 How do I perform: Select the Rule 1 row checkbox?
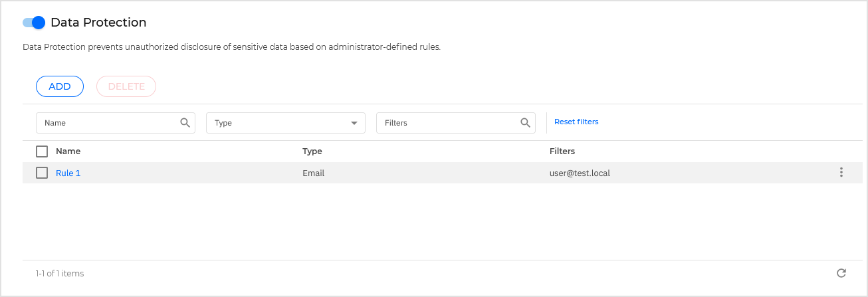(42, 173)
